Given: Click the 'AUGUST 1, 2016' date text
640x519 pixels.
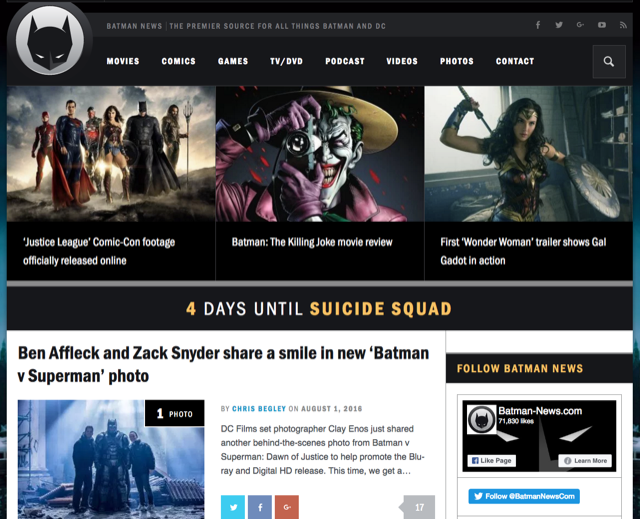Looking at the screenshot, I should point(332,409).
